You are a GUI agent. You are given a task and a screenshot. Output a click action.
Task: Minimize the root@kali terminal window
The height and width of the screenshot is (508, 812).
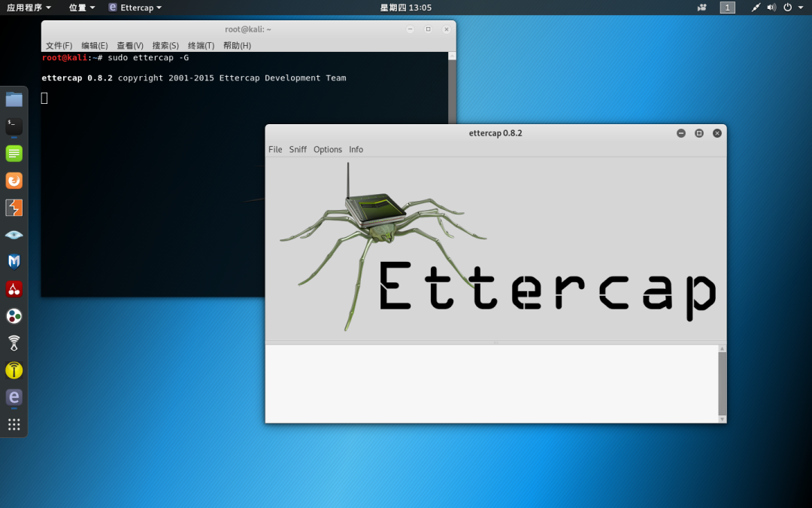tap(411, 29)
